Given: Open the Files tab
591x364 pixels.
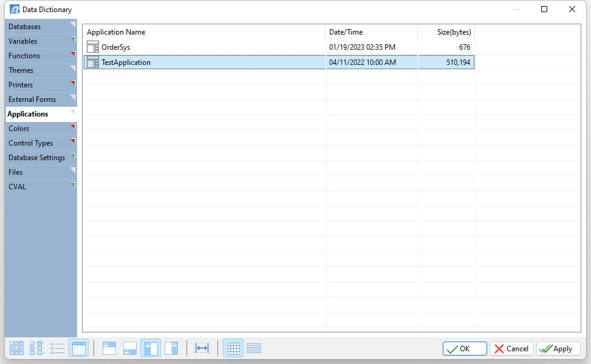Looking at the screenshot, I should click(x=41, y=172).
